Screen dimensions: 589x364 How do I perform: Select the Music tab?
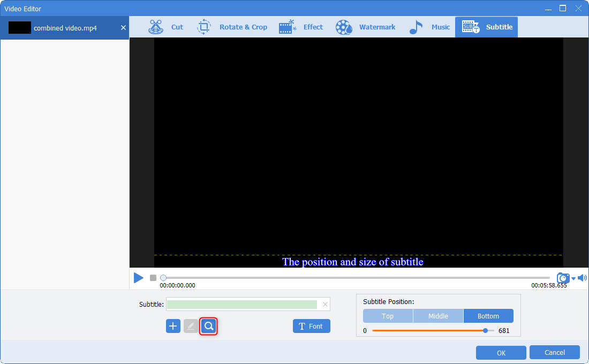[430, 27]
